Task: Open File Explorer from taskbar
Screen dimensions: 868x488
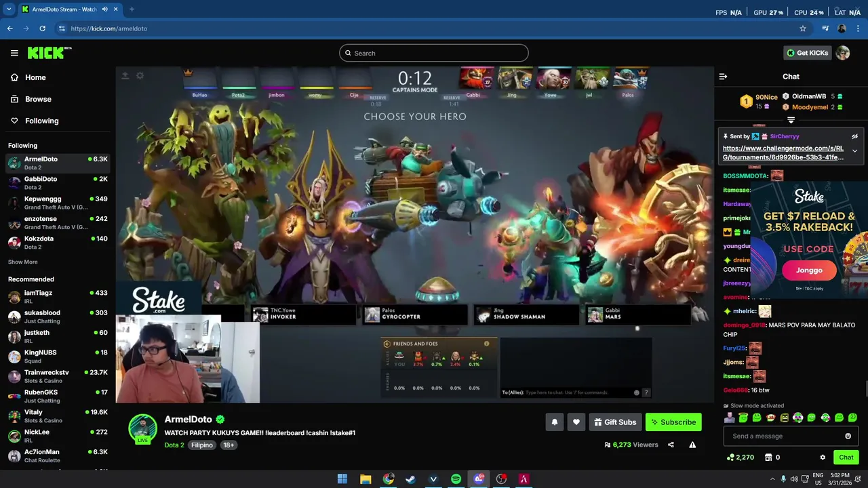Action: pyautogui.click(x=366, y=479)
